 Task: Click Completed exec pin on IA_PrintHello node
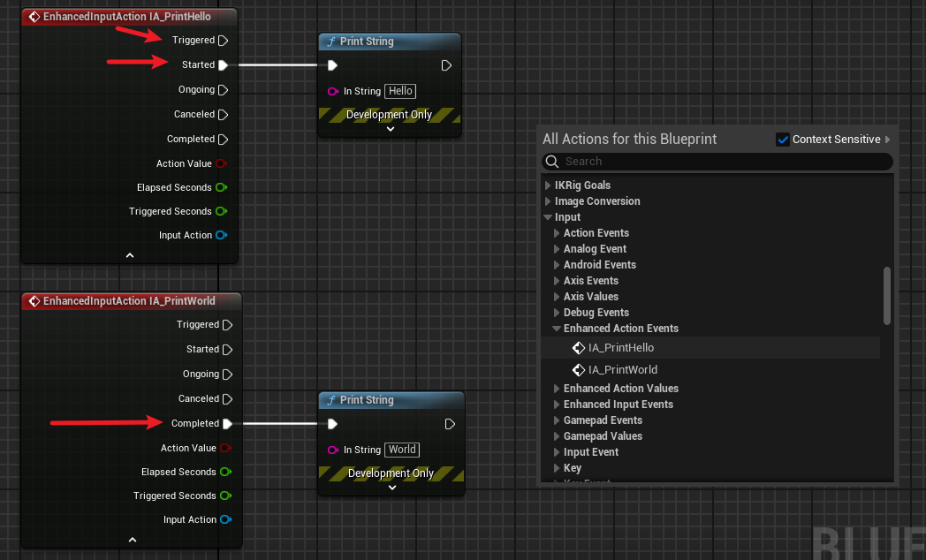224,140
